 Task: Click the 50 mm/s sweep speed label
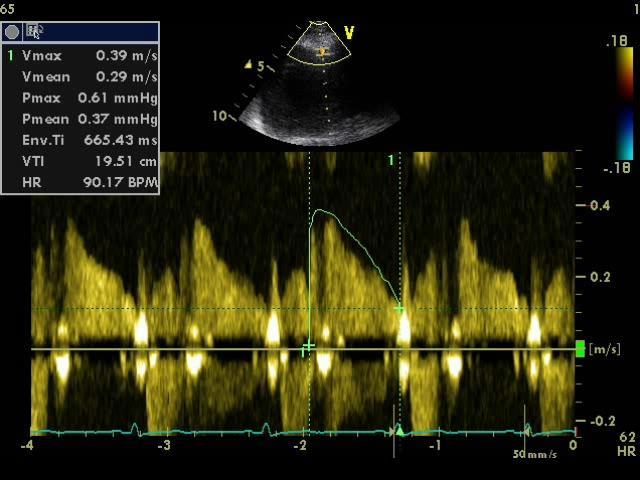pos(535,454)
